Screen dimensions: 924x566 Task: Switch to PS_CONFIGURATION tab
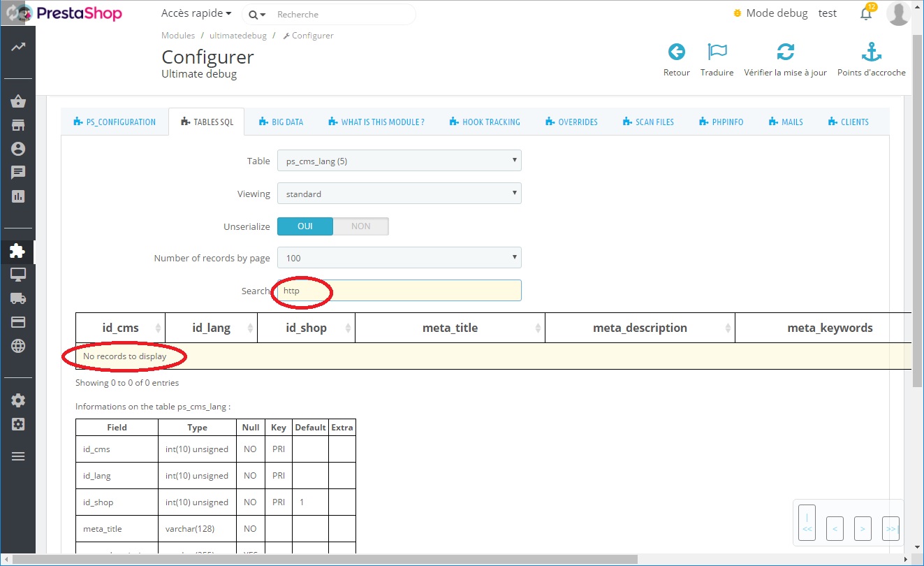tap(115, 122)
